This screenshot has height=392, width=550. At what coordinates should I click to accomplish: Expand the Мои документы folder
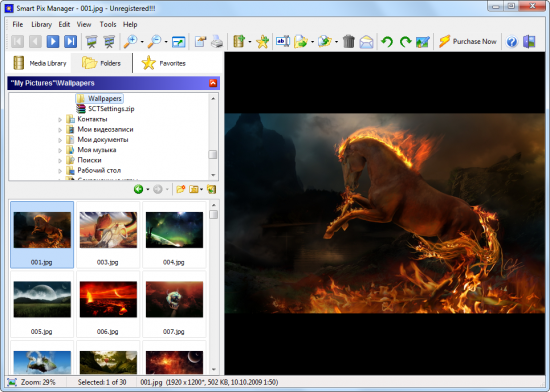[60, 140]
